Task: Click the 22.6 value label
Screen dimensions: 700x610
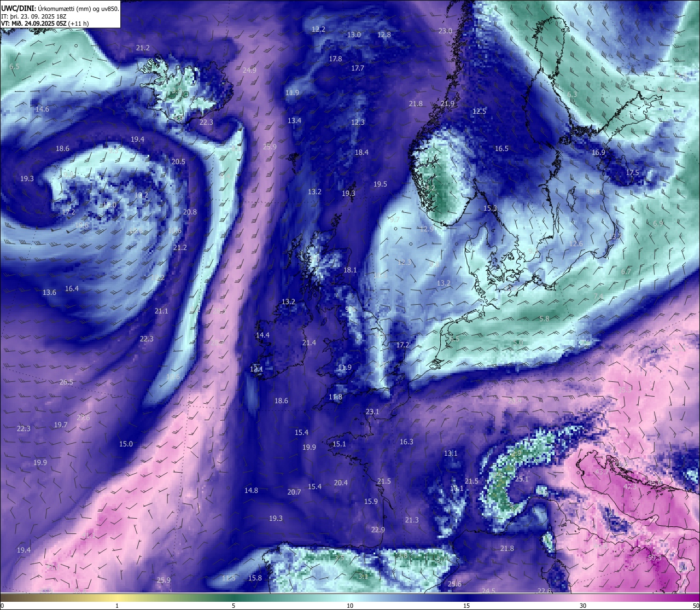Action: 544,591
